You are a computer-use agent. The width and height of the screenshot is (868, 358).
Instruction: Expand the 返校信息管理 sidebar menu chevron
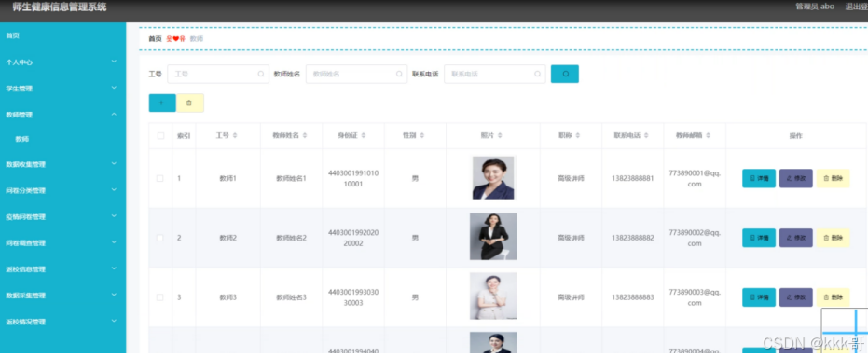tap(114, 268)
